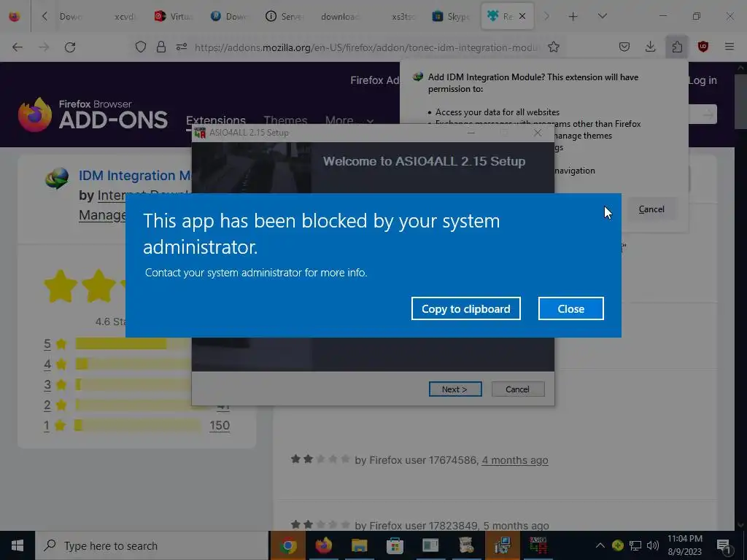
Task: Click uBlock Origin toolbar icon
Action: click(703, 47)
